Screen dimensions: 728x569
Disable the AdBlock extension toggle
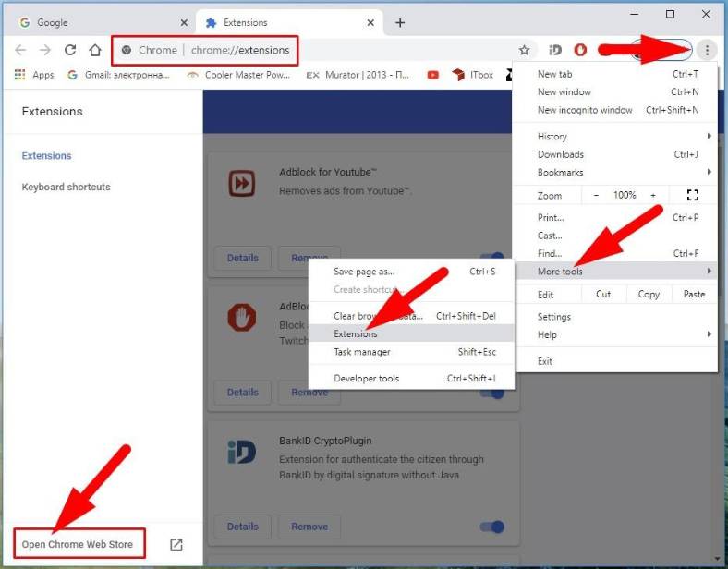[x=492, y=393]
